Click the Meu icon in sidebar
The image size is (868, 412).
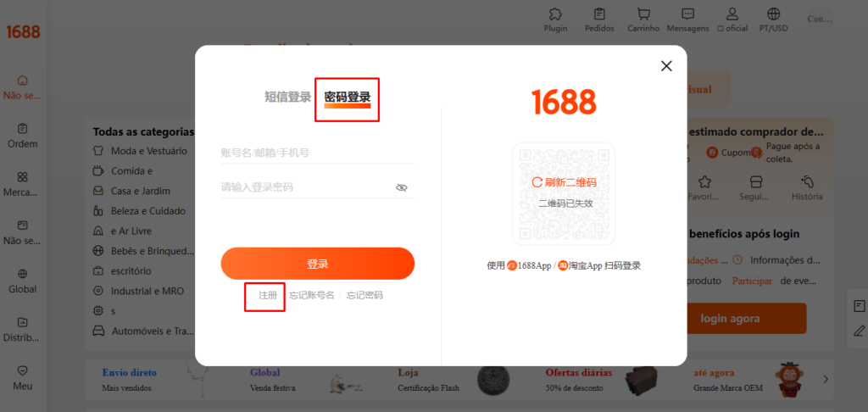[x=23, y=370]
